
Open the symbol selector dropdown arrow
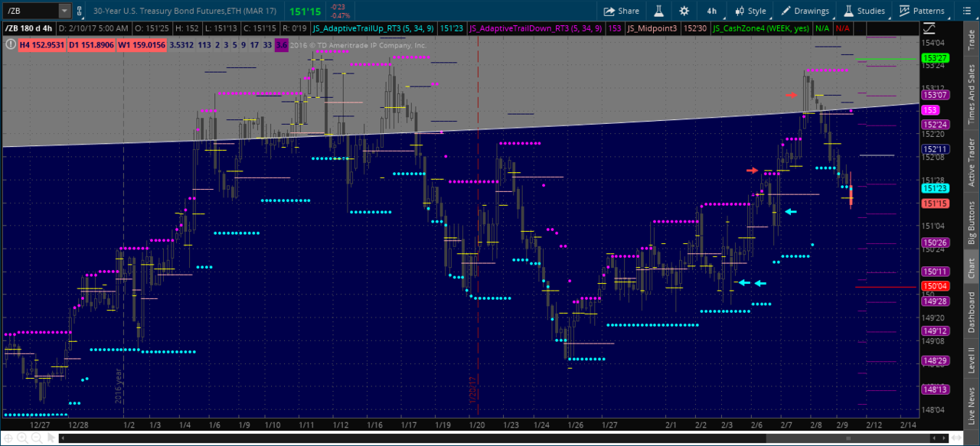(64, 11)
